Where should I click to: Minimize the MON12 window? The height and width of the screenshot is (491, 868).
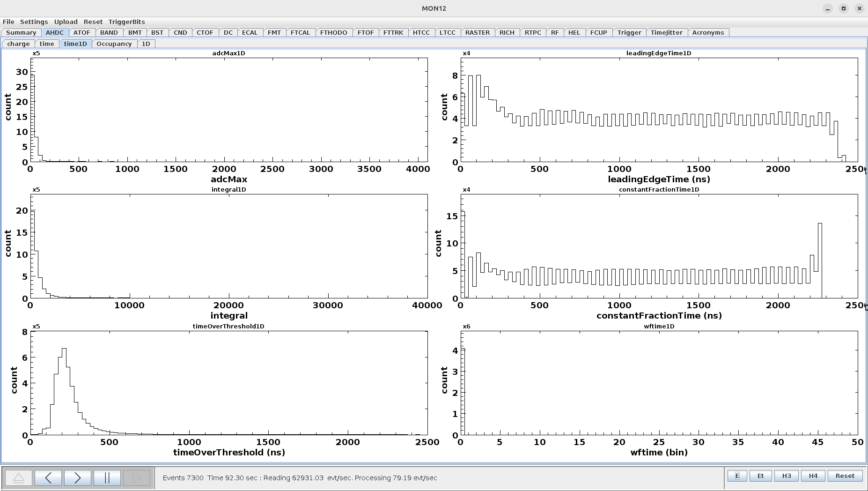click(x=828, y=8)
